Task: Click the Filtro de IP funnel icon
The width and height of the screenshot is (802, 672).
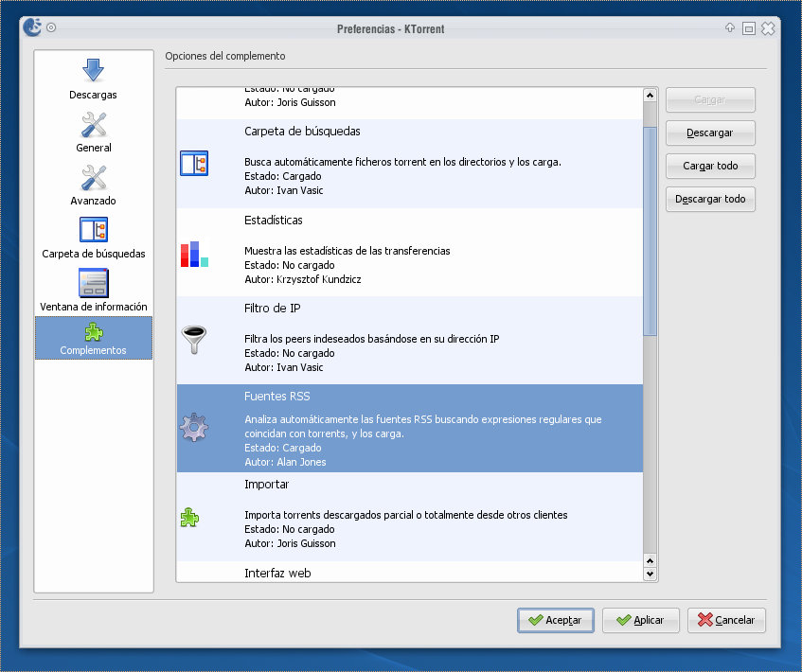Action: pos(194,340)
